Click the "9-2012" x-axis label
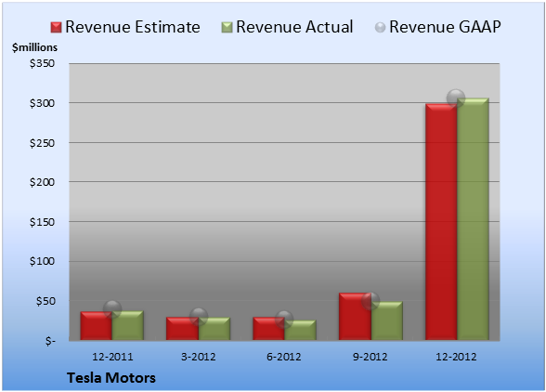This screenshot has height=392, width=546. coord(370,357)
